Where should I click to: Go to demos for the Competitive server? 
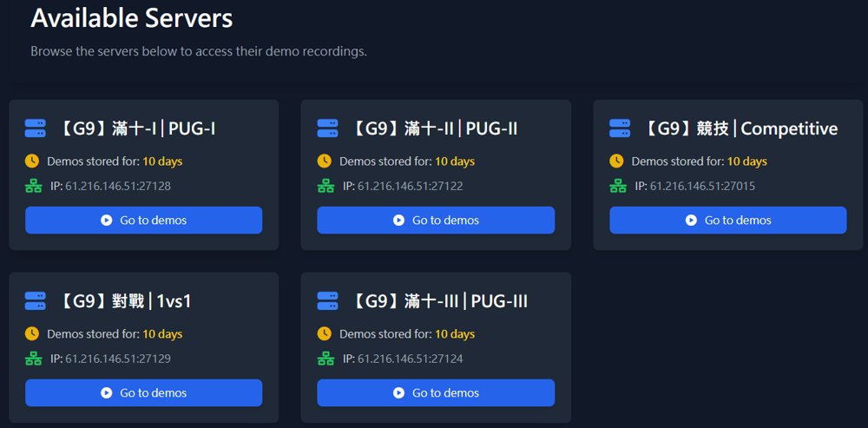(728, 221)
